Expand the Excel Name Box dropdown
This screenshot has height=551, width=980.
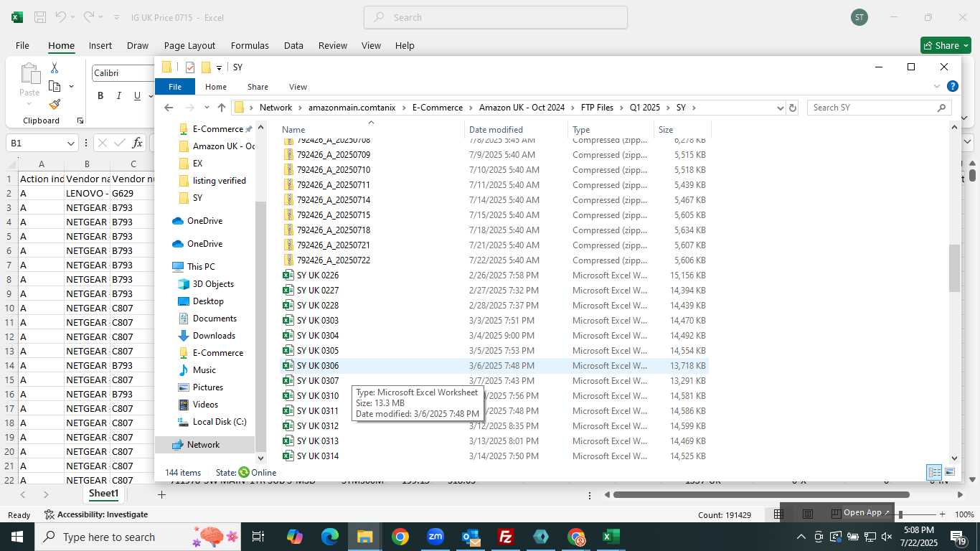click(x=70, y=143)
